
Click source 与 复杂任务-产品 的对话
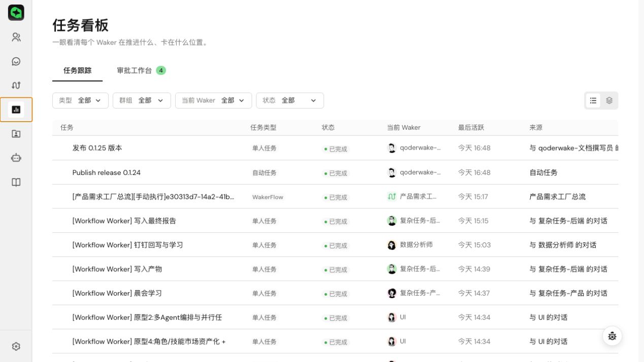[x=568, y=293]
